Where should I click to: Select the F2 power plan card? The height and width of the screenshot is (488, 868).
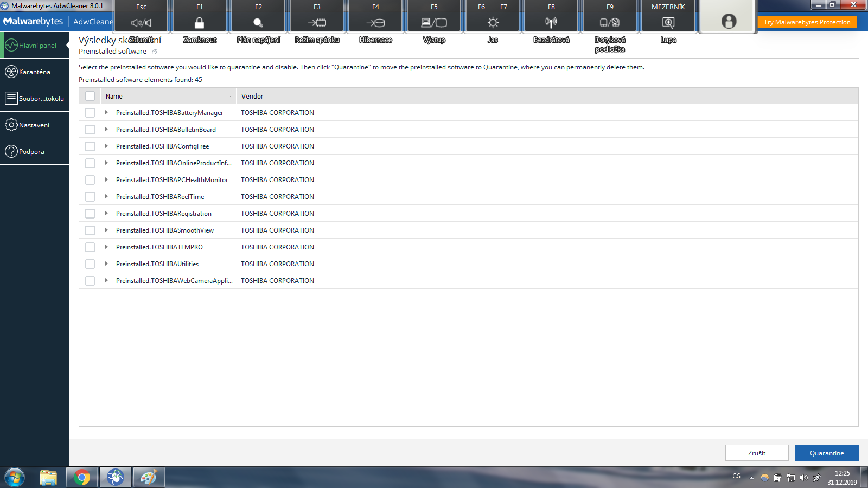258,16
